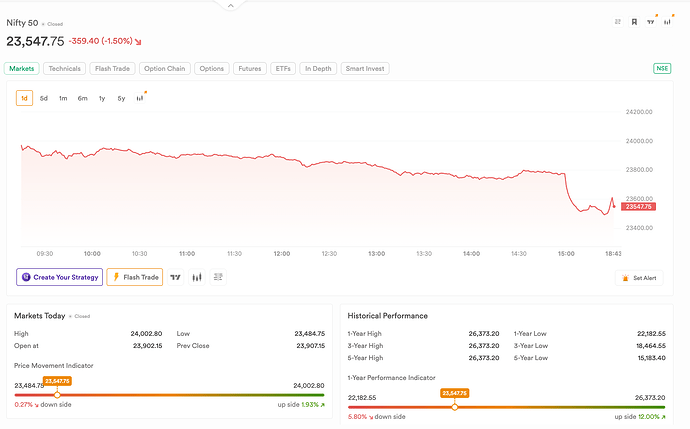Viewport: 690px width, 429px height.
Task: Collapse the panel using the top chevron
Action: click(231, 6)
